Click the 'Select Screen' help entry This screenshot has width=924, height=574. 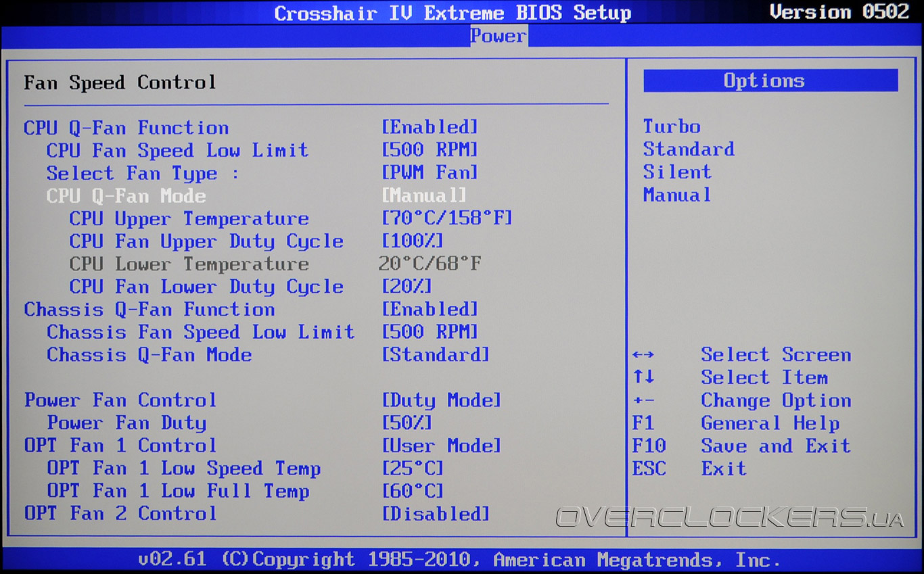(x=776, y=354)
